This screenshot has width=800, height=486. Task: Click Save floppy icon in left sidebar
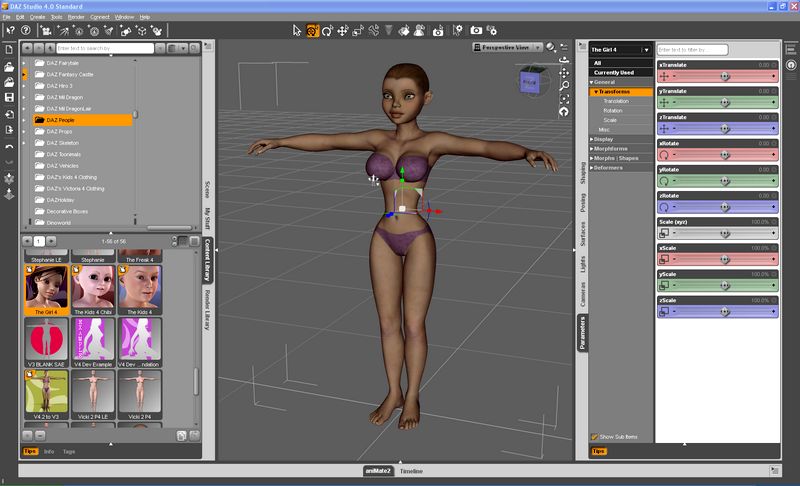click(x=9, y=97)
